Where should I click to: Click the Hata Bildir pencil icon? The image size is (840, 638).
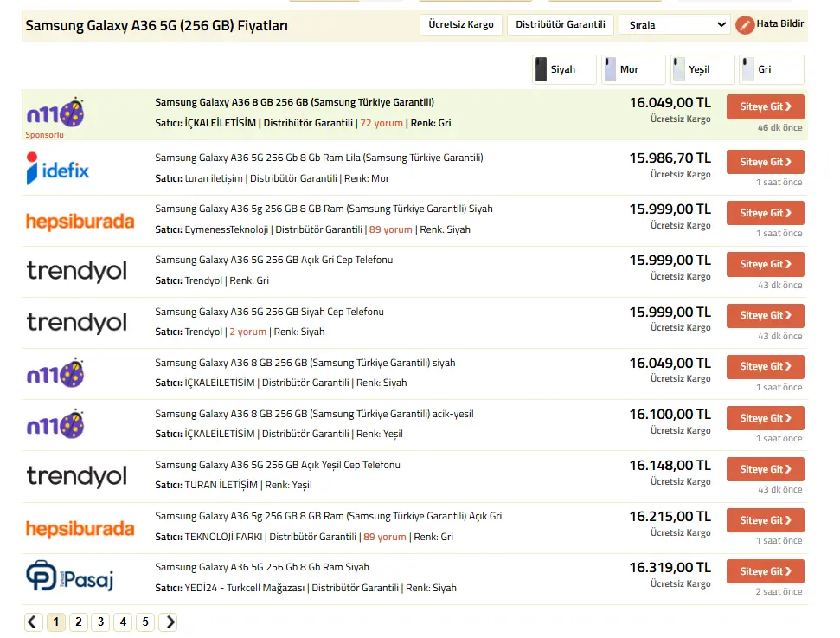click(745, 24)
